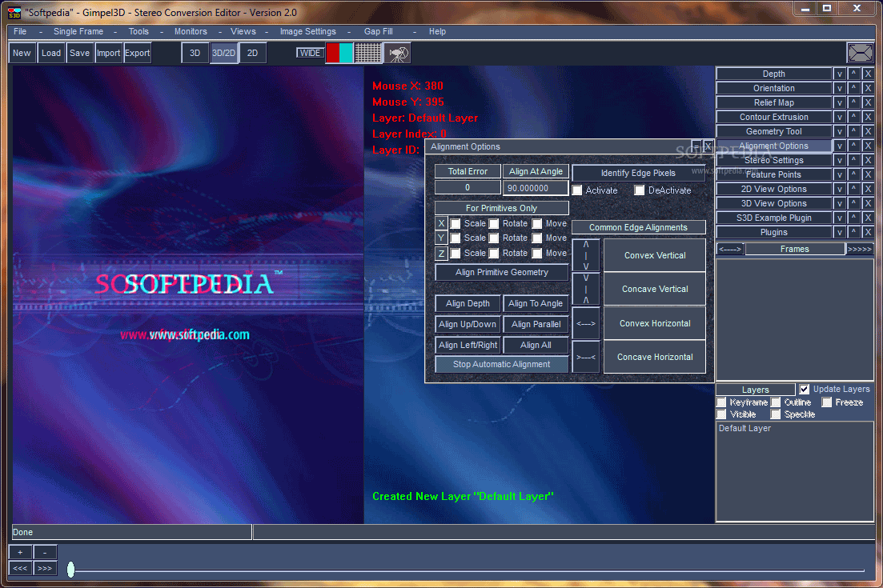Expand Plugins panel with v button
The height and width of the screenshot is (588, 883).
coord(839,232)
